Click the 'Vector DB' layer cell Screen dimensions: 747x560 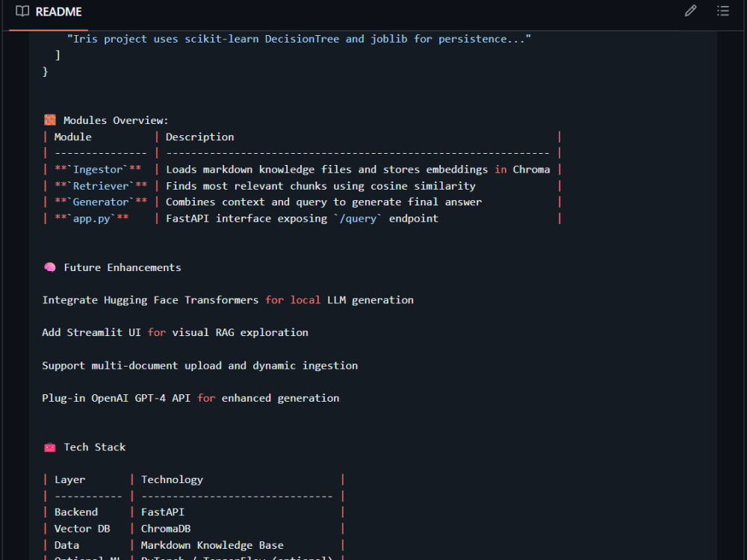point(82,529)
